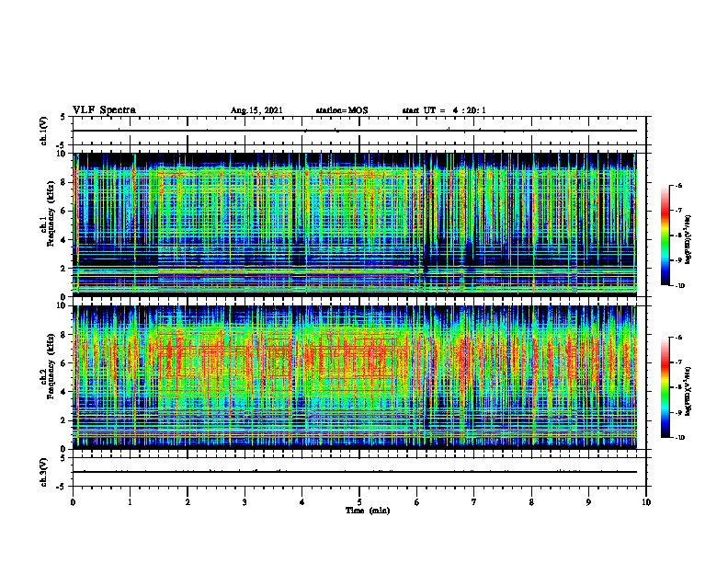
Task: Click time axis tick label "2"
Action: tap(188, 502)
